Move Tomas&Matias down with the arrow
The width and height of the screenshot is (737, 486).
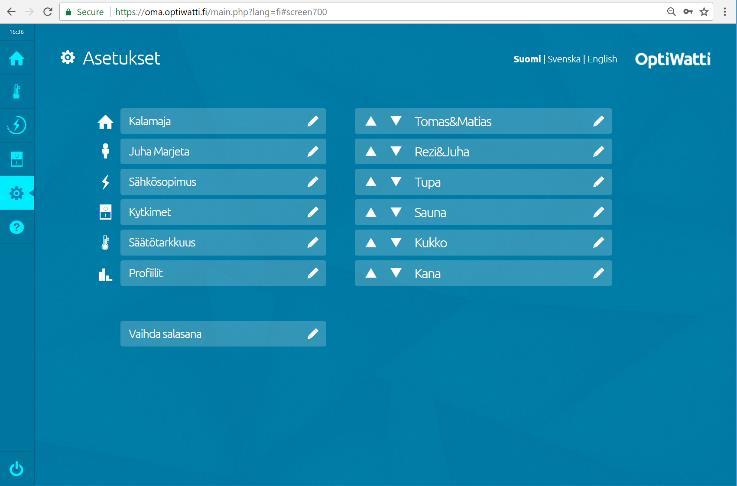396,121
